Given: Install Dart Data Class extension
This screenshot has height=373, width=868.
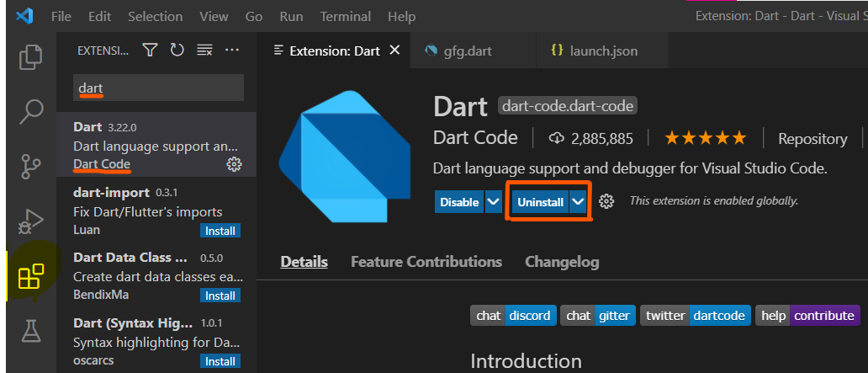Looking at the screenshot, I should pos(220,296).
